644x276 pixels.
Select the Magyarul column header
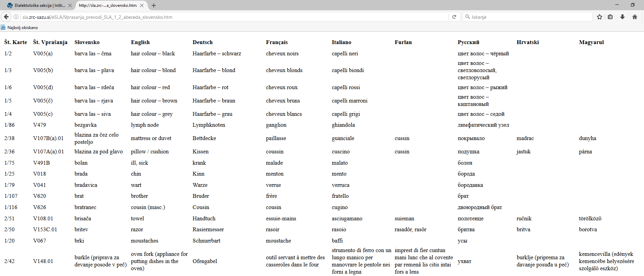tap(591, 42)
